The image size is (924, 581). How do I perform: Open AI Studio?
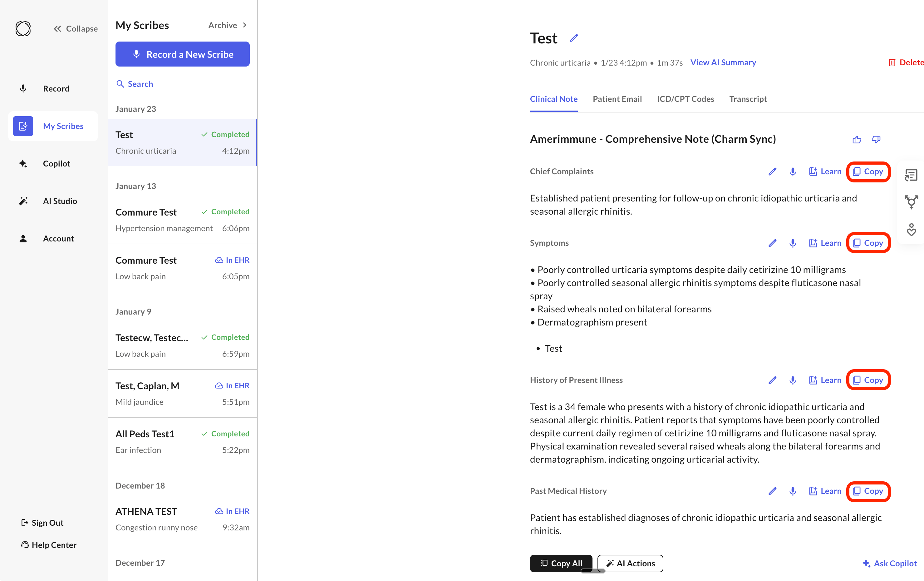[x=53, y=201]
